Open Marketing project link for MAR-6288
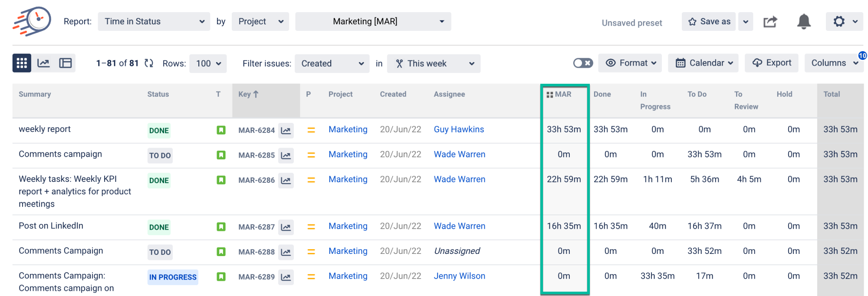Viewport: 868px width, 296px height. coord(348,251)
